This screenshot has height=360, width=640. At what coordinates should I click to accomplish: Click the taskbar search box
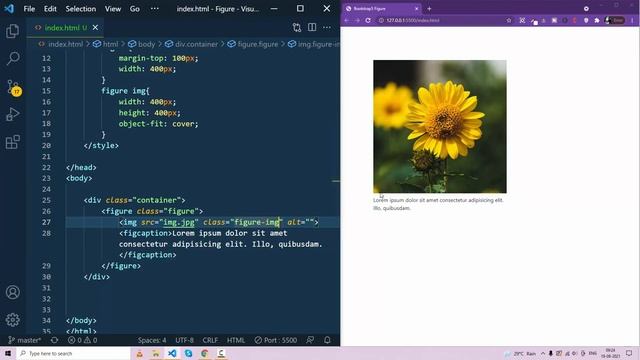tap(73, 353)
